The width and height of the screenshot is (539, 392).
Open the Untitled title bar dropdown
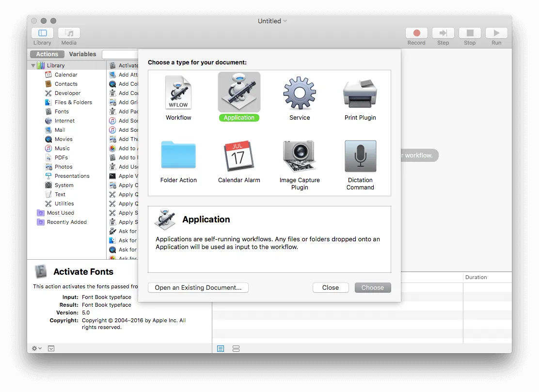pyautogui.click(x=285, y=21)
